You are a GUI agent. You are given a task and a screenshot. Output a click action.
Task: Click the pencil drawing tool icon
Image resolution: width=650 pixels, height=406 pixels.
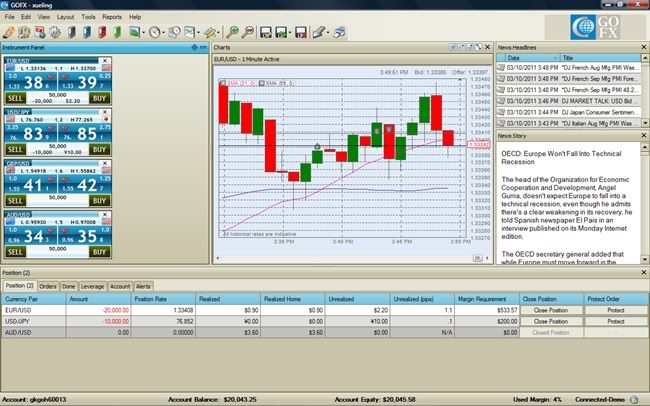[x=315, y=32]
